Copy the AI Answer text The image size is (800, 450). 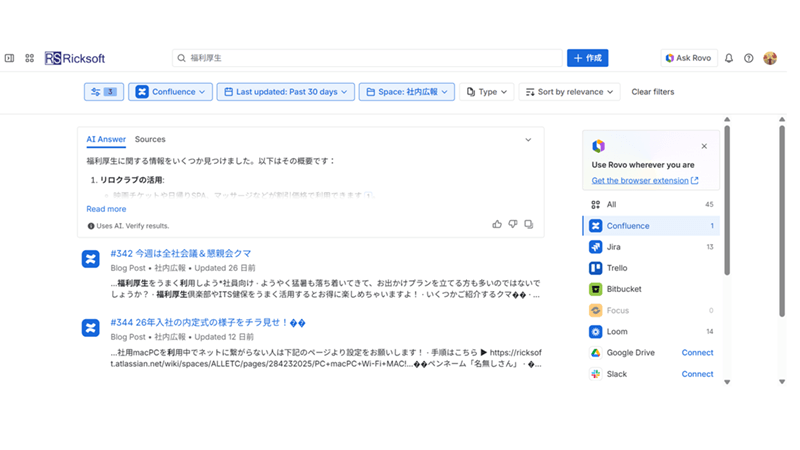click(529, 224)
